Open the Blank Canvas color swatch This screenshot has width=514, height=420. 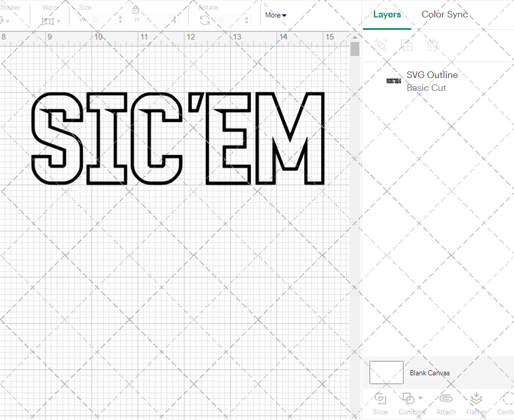pyautogui.click(x=385, y=373)
